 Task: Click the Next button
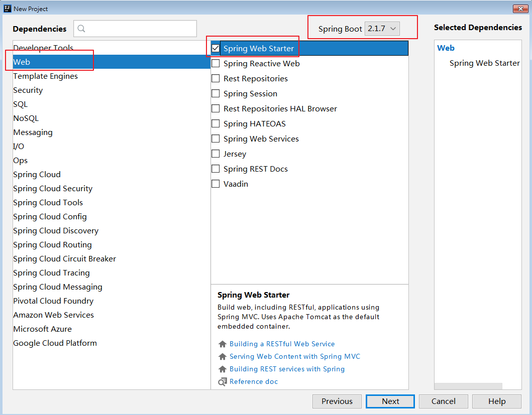click(390, 401)
